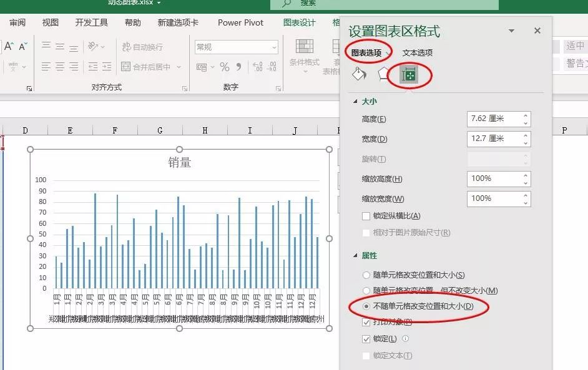Click the increase font size icon
Image resolution: width=588 pixels, height=370 pixels.
click(x=8, y=46)
